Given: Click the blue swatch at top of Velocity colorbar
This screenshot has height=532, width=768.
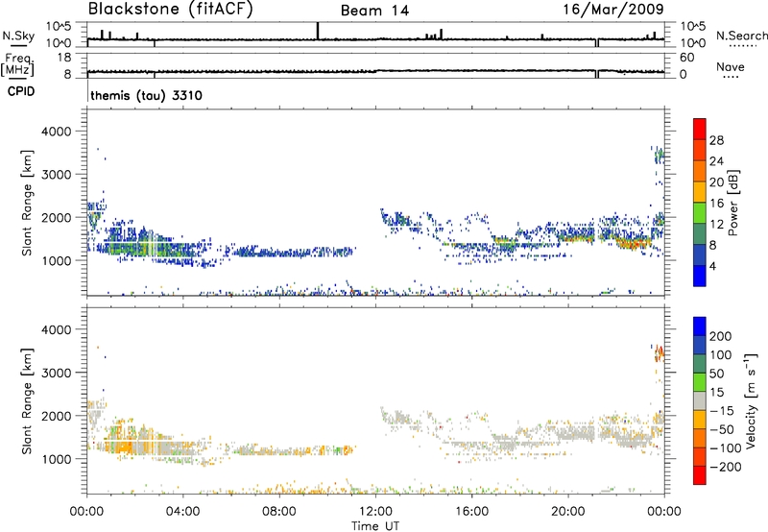Looking at the screenshot, I should point(700,326).
